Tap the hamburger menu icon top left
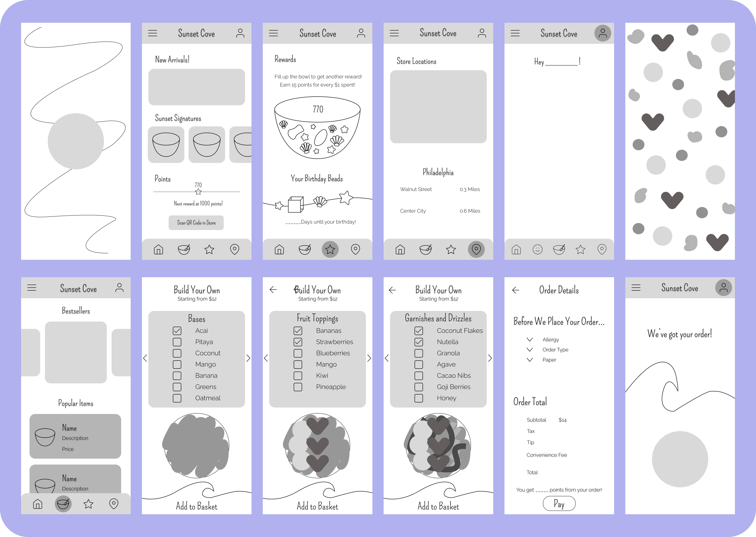 154,33
